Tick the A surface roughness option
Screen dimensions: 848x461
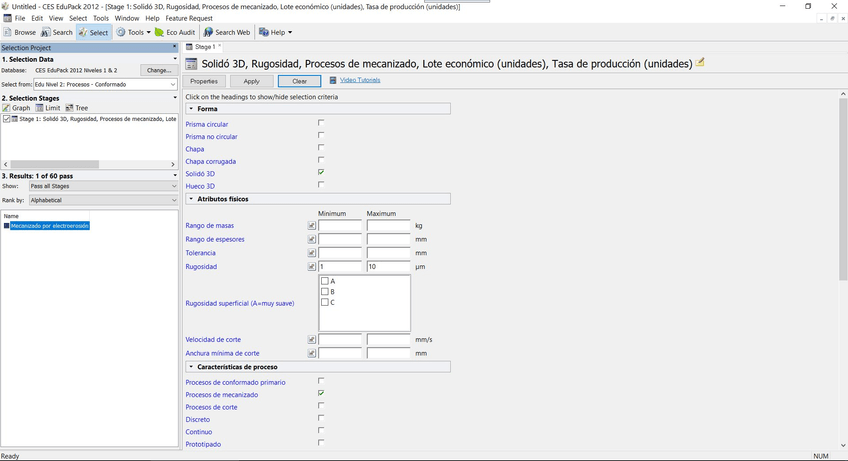325,281
